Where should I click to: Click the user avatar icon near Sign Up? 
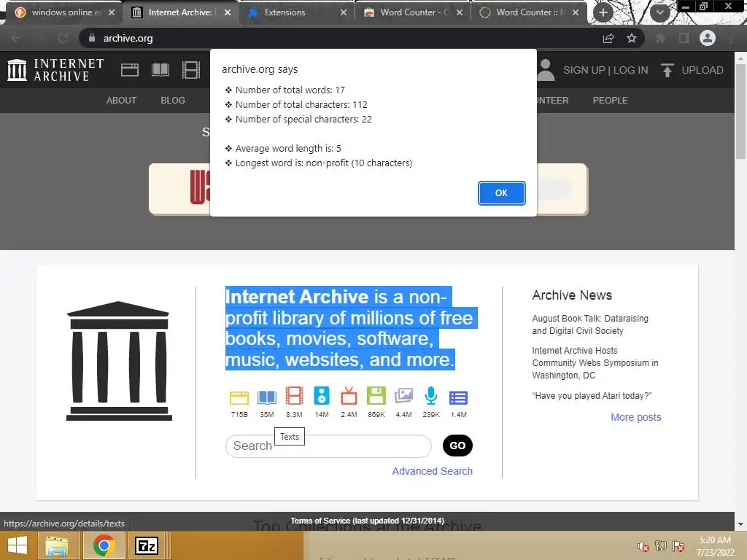[546, 70]
